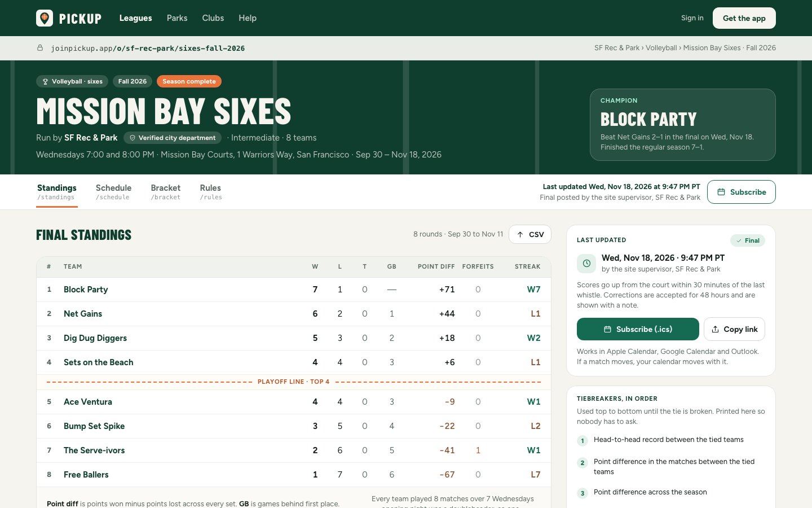Switch to the Bracket tab

coord(166,192)
